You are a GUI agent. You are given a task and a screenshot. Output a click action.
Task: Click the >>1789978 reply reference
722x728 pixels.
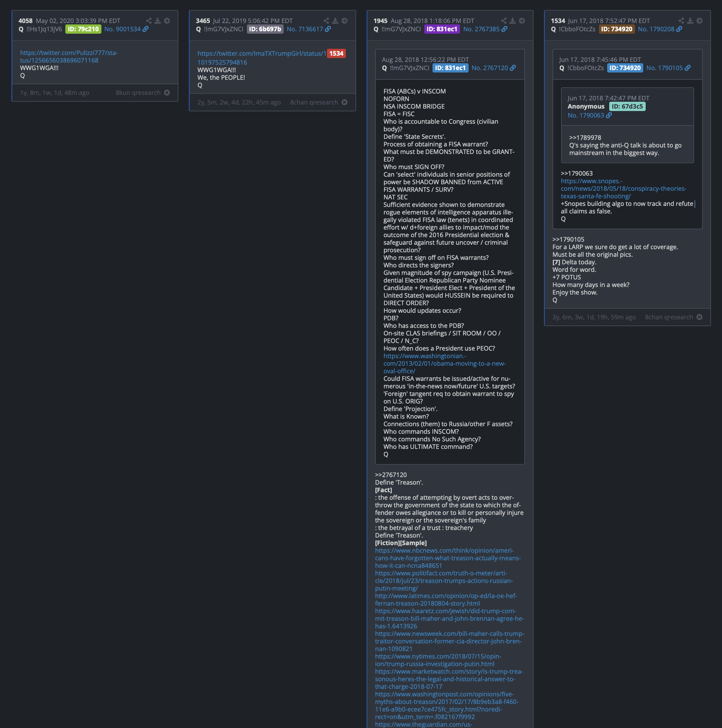click(585, 137)
